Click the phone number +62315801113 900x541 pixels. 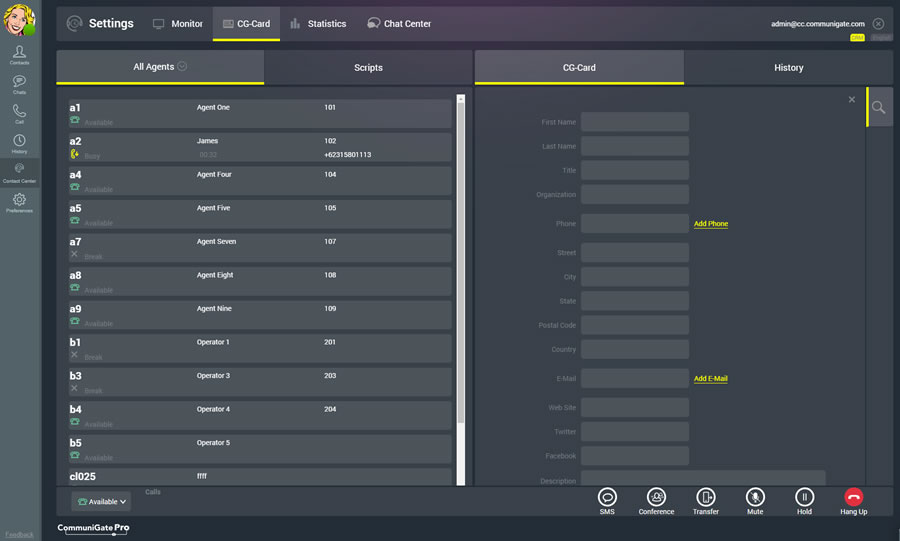347,155
